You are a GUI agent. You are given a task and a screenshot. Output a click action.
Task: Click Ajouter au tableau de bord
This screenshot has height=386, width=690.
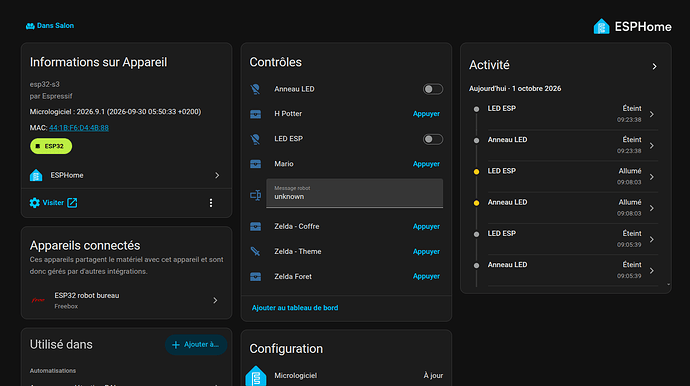click(295, 308)
